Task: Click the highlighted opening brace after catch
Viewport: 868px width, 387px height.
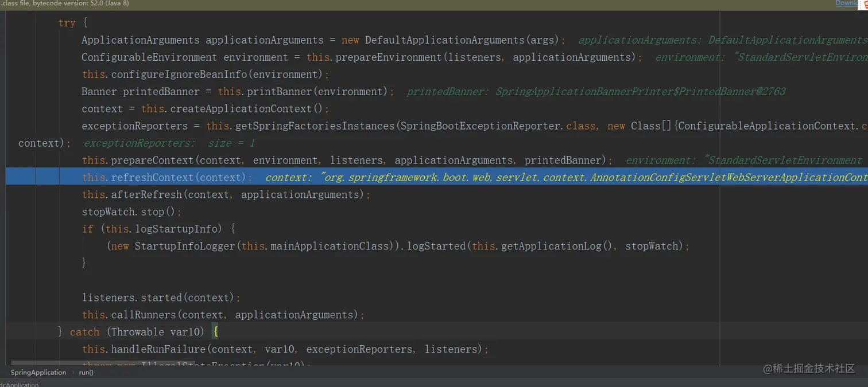Action: pos(215,333)
